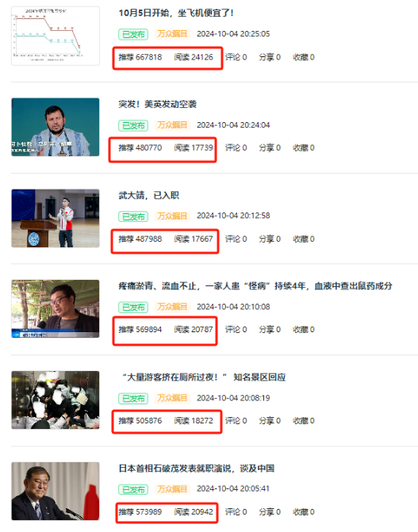The height and width of the screenshot is (532, 418).
Task: Open the 武大靖 podium speech thumbnail
Action: pos(56,218)
